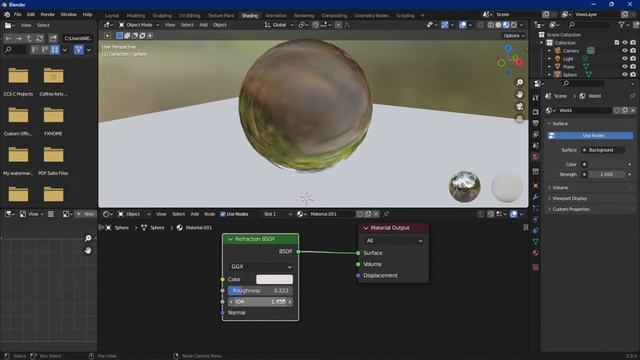Zoom icon in image editor panel
640x360 pixels.
coord(88,238)
